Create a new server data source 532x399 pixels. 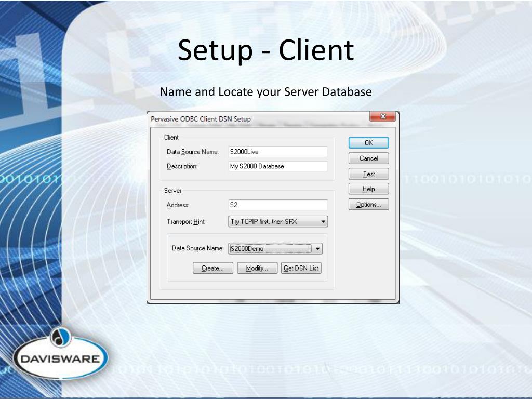[x=212, y=268]
